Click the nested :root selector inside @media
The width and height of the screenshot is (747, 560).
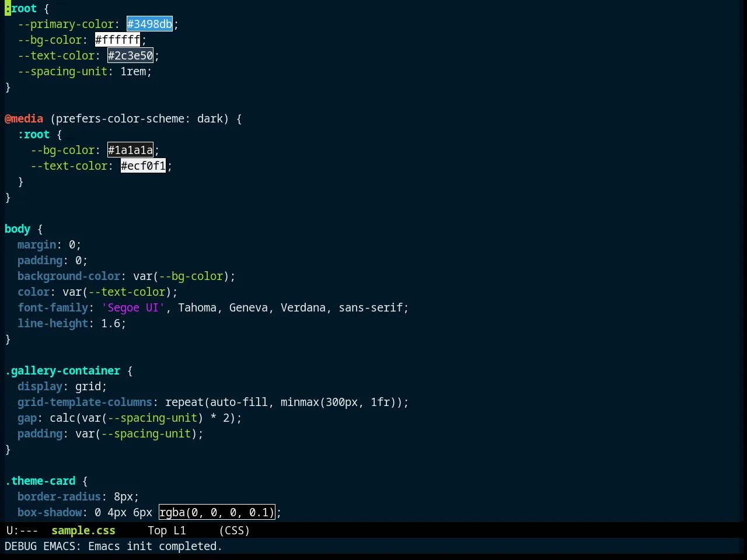pos(34,134)
